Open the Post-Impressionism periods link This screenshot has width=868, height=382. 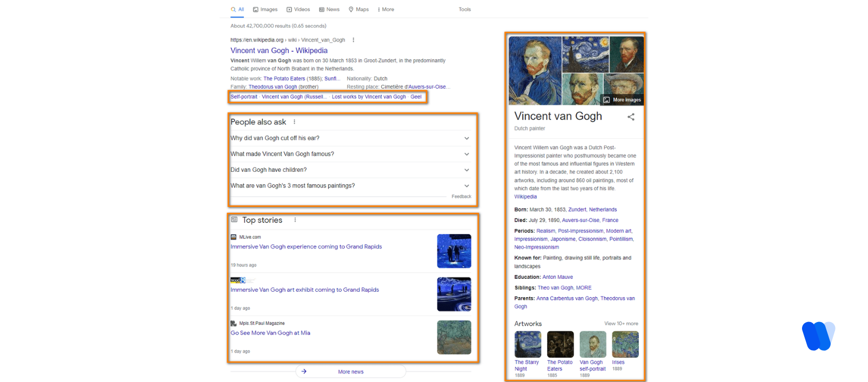580,231
